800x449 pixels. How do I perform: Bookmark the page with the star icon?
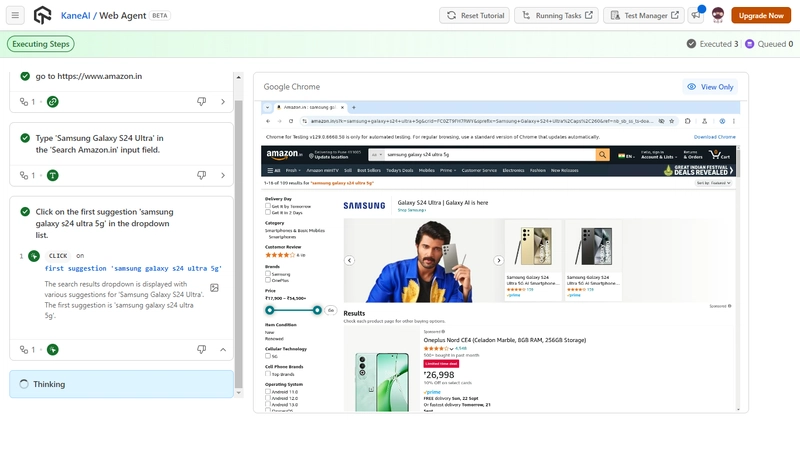(x=672, y=121)
